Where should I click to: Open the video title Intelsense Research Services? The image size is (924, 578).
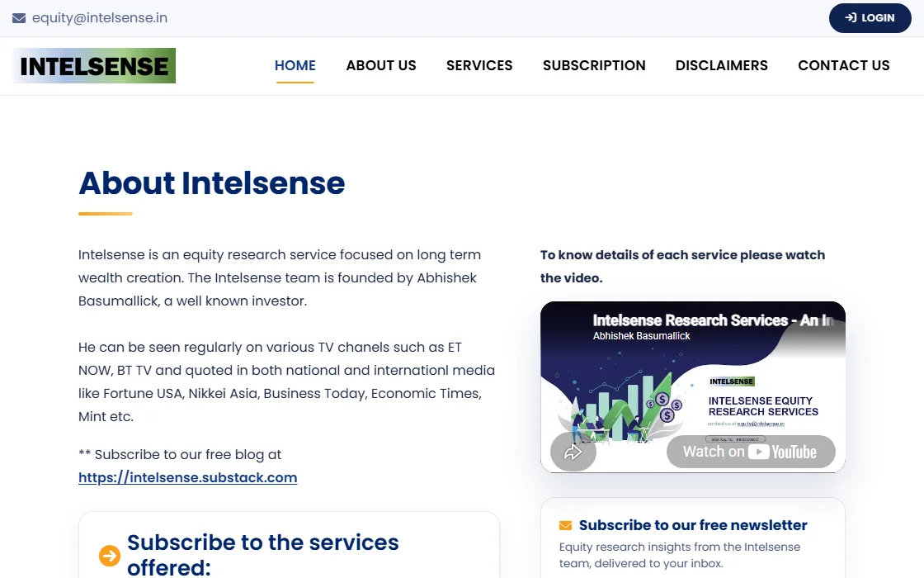click(x=713, y=320)
